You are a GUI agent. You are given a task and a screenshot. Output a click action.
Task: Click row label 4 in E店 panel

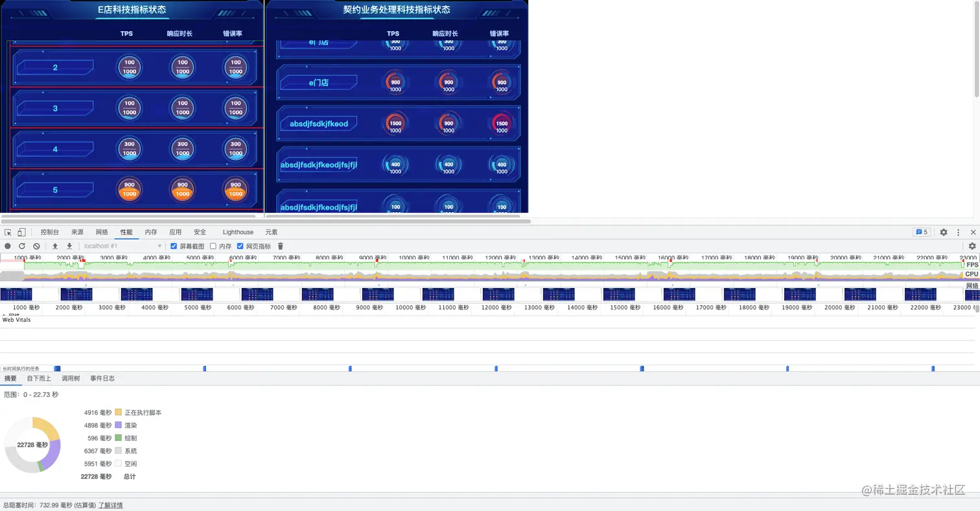point(55,149)
